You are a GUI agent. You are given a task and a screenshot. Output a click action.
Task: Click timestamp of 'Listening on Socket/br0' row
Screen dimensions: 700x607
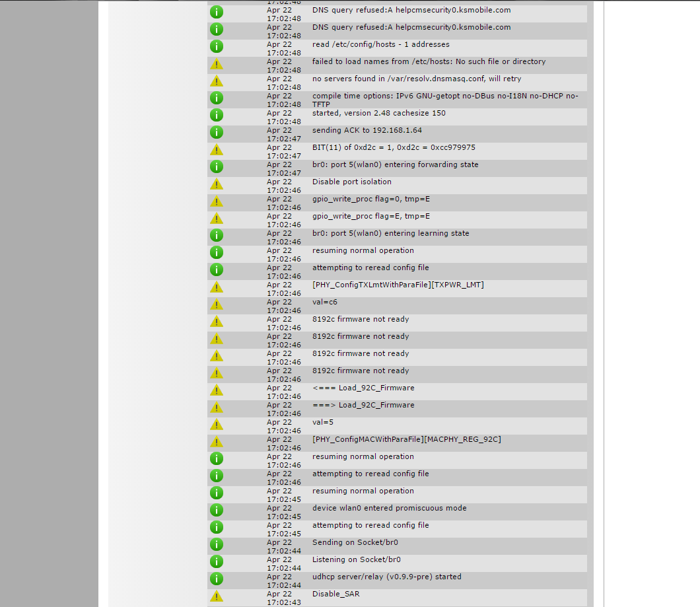(x=284, y=563)
